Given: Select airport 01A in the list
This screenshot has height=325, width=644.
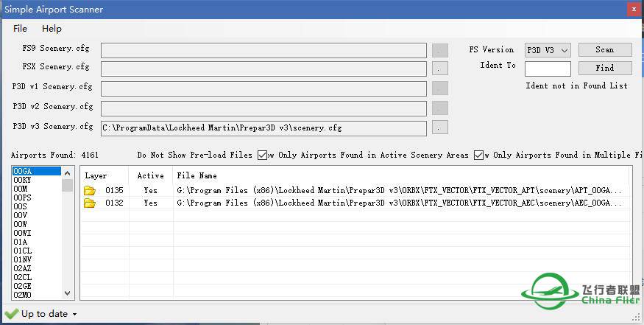Looking at the screenshot, I should click(37, 242).
